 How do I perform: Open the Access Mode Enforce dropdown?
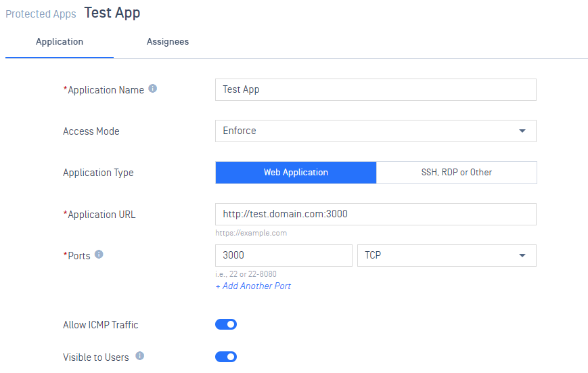pyautogui.click(x=376, y=131)
